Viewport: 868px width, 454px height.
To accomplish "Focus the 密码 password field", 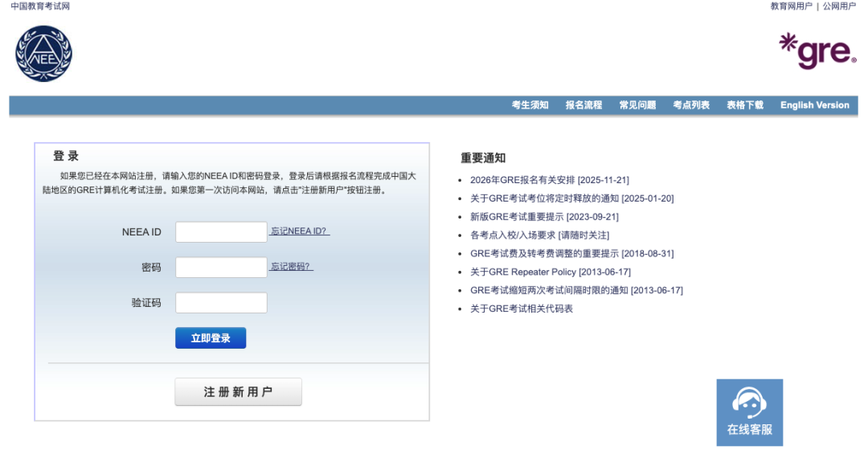I will (x=222, y=268).
